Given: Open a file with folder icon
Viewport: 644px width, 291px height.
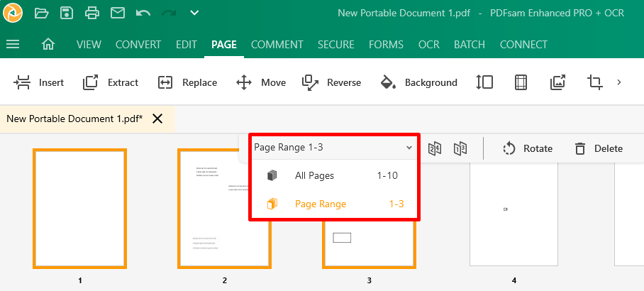Looking at the screenshot, I should click(41, 13).
